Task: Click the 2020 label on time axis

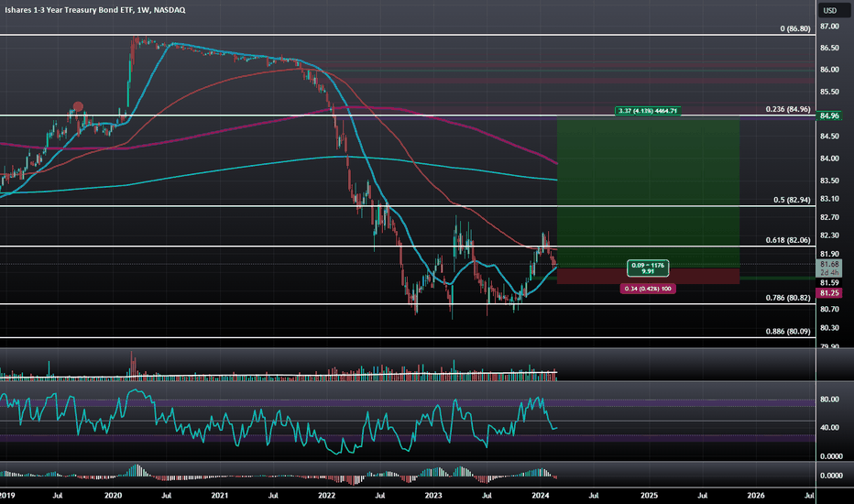Action: [x=113, y=495]
